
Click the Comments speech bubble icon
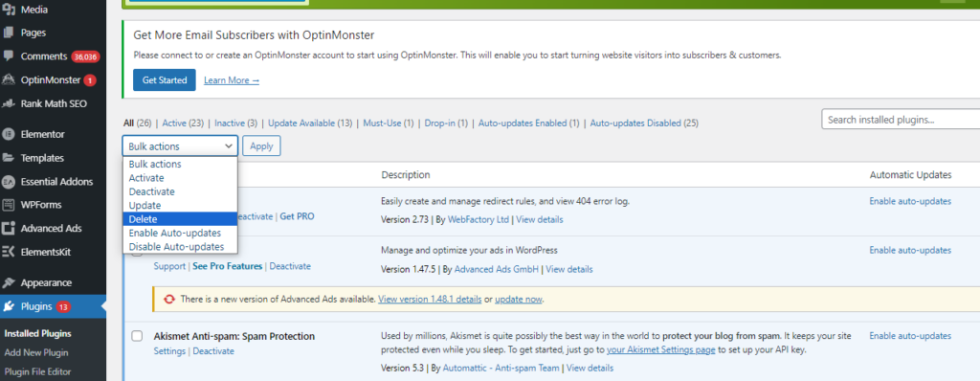(9, 56)
